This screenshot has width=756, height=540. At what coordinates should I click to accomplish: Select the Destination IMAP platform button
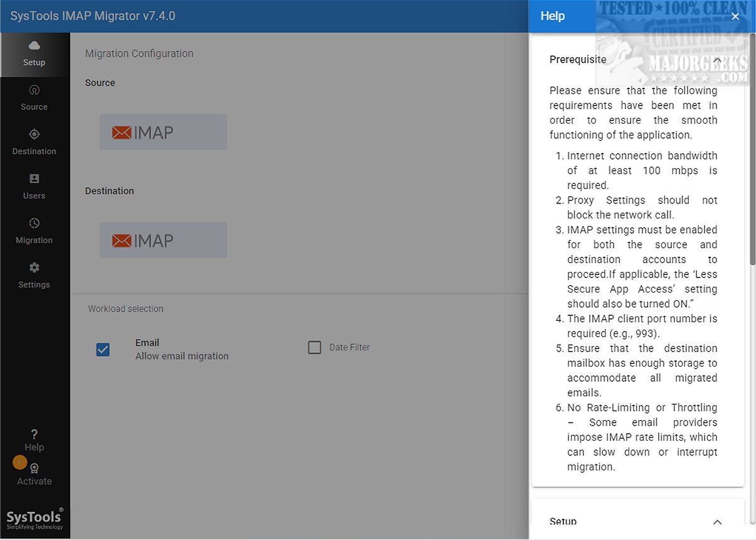[x=163, y=240]
